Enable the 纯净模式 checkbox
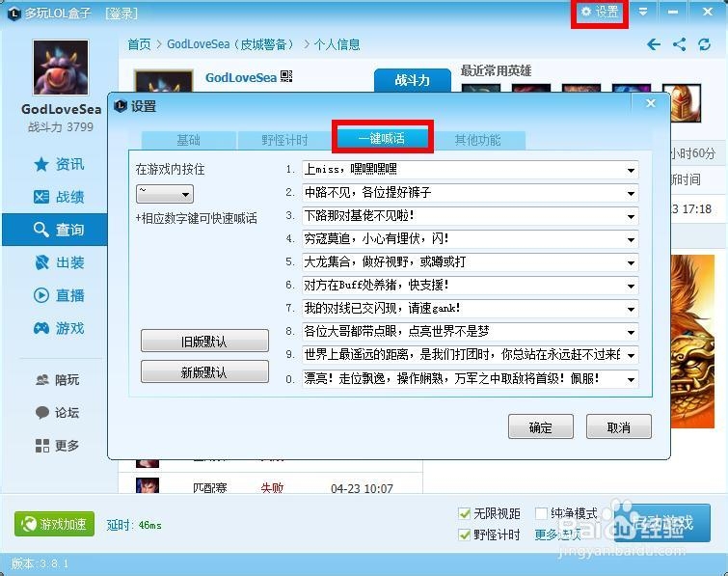The height and width of the screenshot is (576, 728). [x=541, y=513]
